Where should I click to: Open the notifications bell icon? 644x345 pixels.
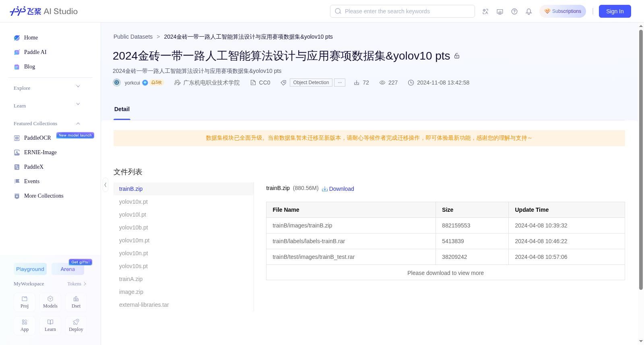[529, 12]
